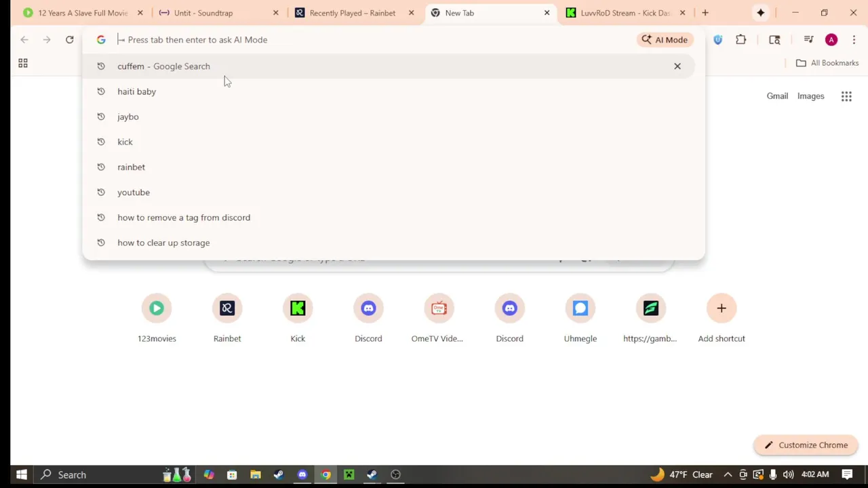Open the Discord shortcut next to Uhmegle
This screenshot has width=868, height=488.
click(x=509, y=320)
